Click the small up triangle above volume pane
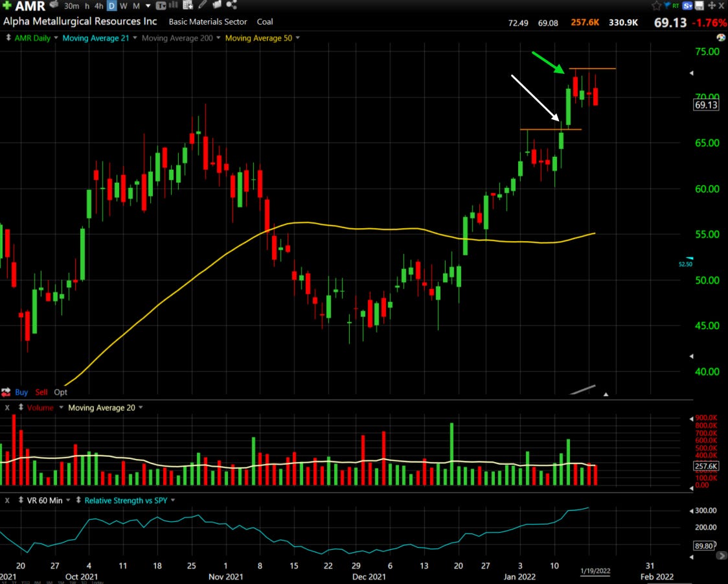 (606, 394)
